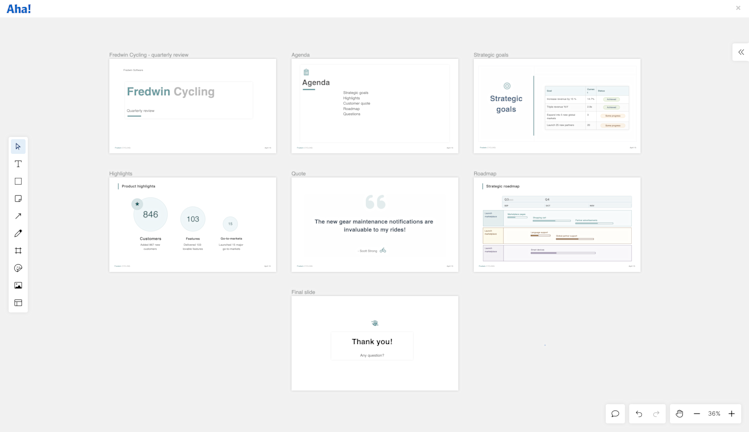749x432 pixels.
Task: Redo the last action
Action: click(x=656, y=414)
